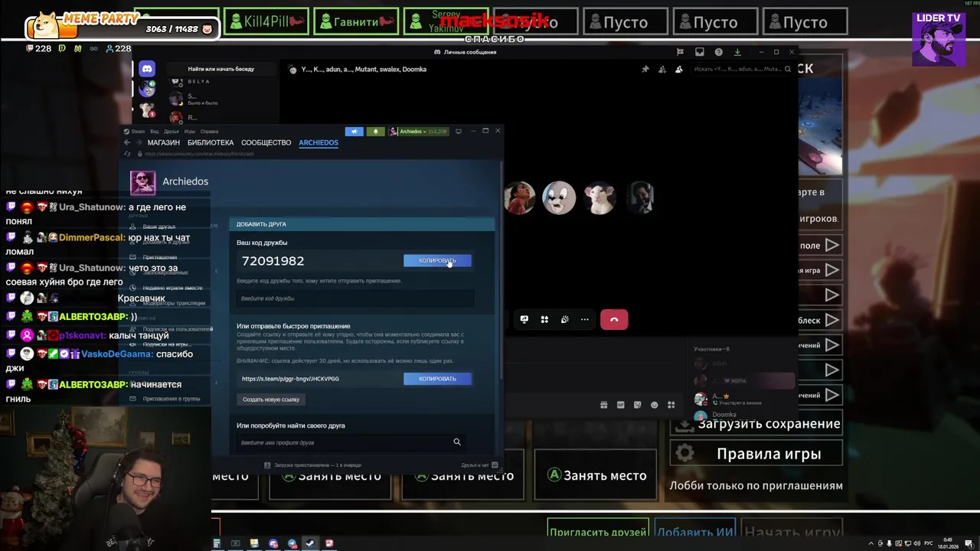
Task: Open the ARCHIEDOS profile tab in Steam
Action: click(318, 143)
